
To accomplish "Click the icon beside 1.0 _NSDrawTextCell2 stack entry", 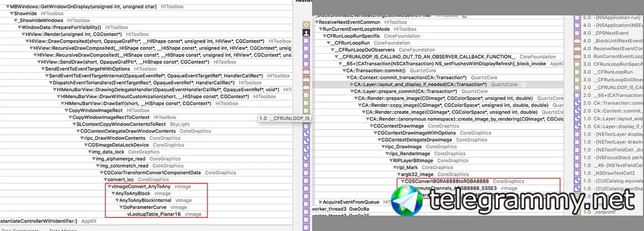I will pyautogui.click(x=578, y=173).
